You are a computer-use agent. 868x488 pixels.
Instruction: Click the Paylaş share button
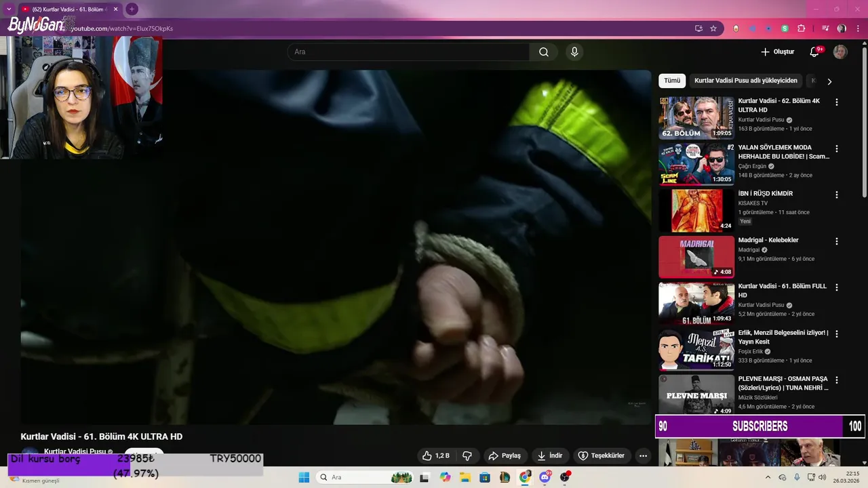[x=505, y=456]
